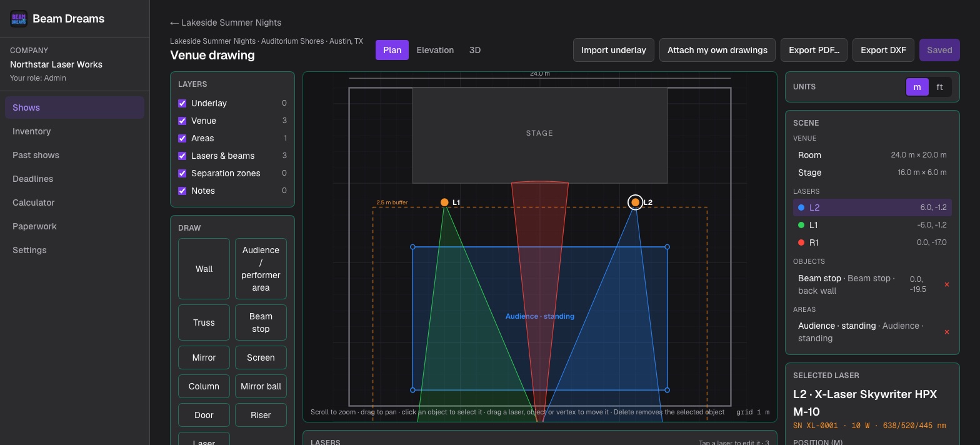The width and height of the screenshot is (980, 445).
Task: Click the blue color dot beside L2 in the Scene list
Action: (x=801, y=207)
